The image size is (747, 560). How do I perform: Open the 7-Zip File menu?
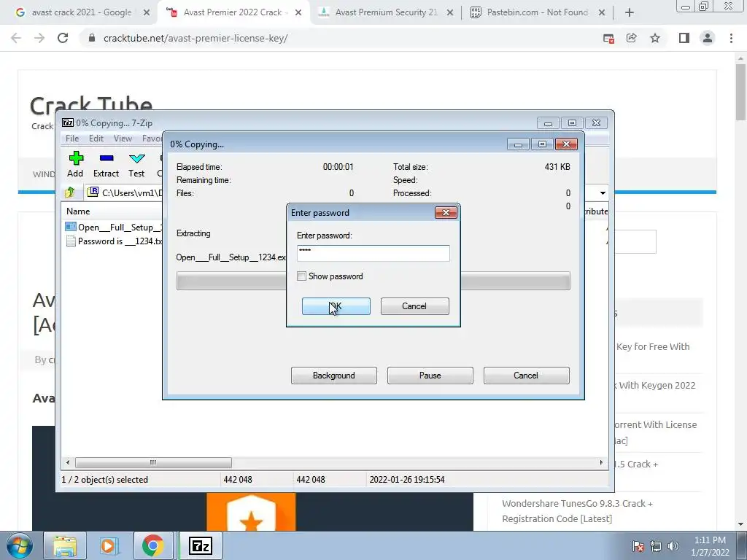tap(72, 139)
